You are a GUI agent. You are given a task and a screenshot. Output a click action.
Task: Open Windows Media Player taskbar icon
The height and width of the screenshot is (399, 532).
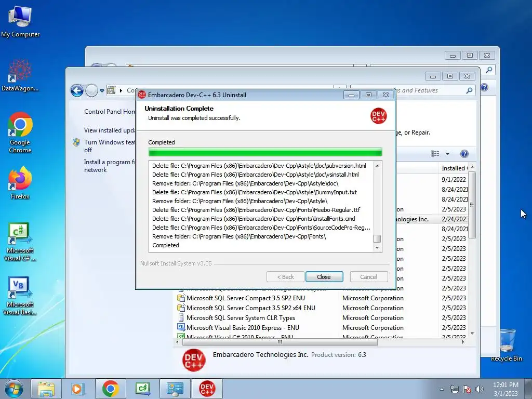77,389
